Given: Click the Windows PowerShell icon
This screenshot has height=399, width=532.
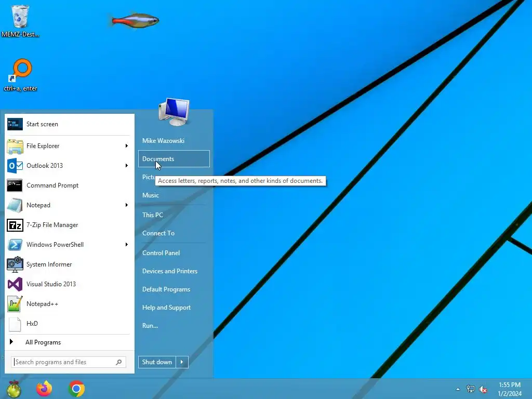Looking at the screenshot, I should 15,245.
